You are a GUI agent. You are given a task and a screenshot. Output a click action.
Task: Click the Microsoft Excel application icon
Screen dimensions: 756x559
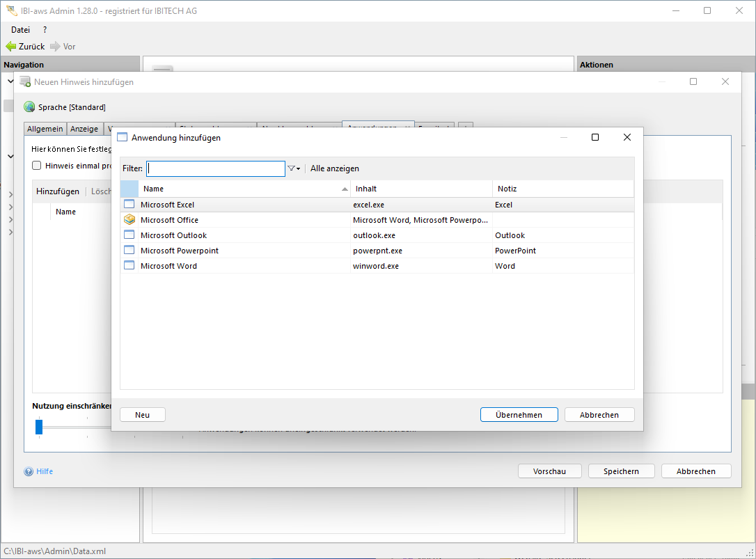(x=129, y=205)
